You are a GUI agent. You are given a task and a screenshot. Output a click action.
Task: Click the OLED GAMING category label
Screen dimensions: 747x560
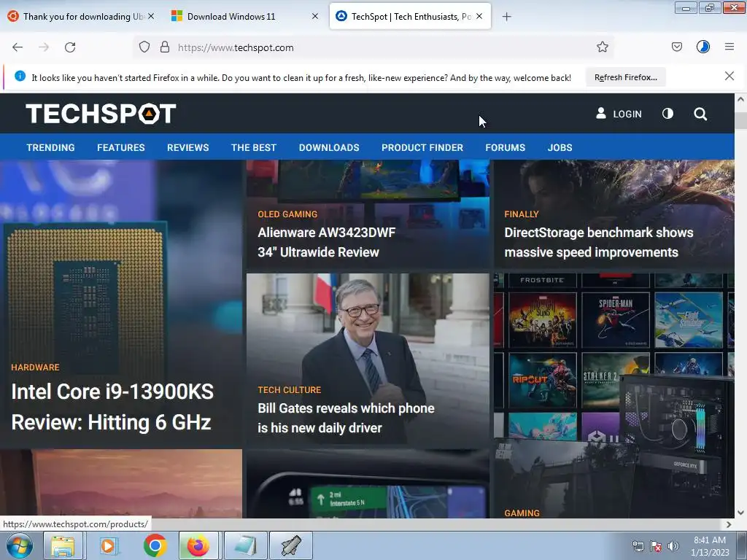click(287, 214)
